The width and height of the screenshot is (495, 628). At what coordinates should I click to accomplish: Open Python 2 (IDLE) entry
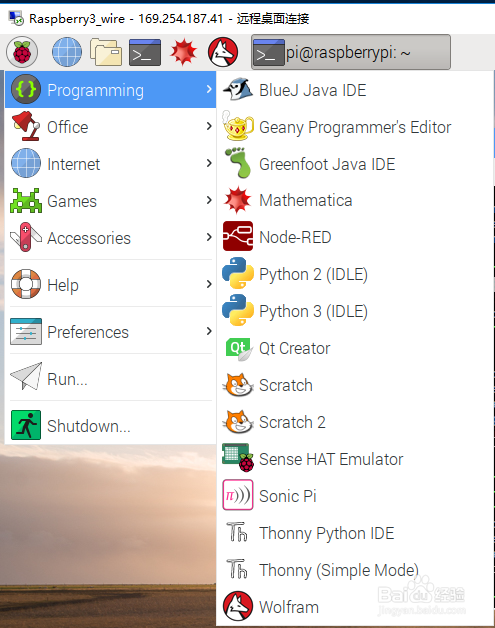point(355,274)
